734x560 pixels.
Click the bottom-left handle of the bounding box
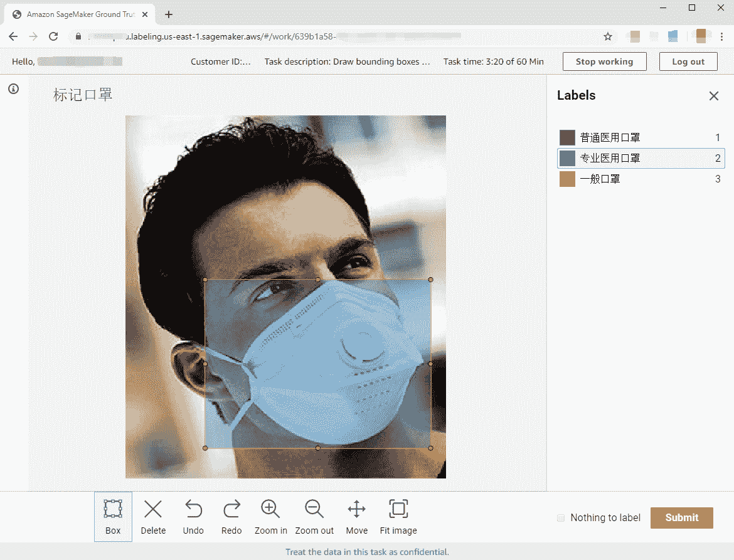coord(205,448)
